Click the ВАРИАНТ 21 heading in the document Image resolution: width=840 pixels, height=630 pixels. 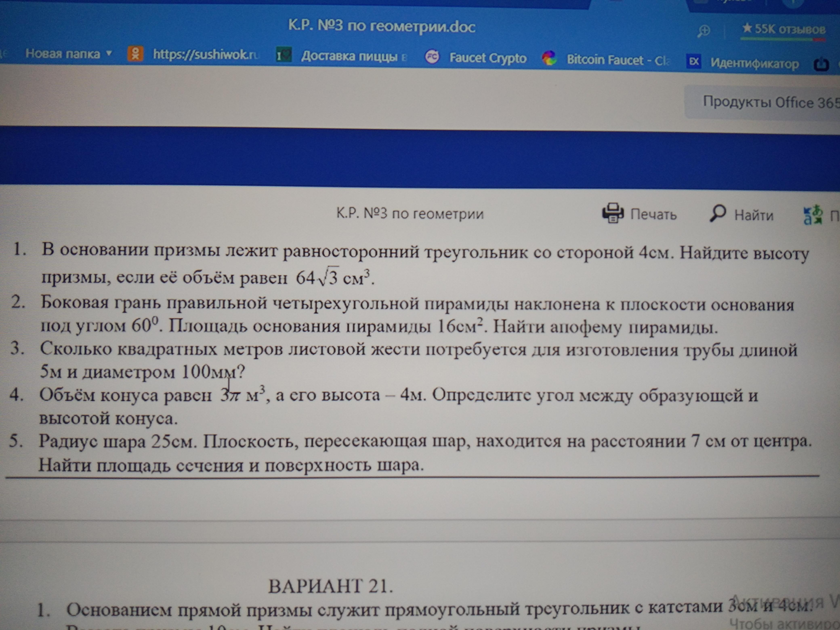pyautogui.click(x=330, y=586)
